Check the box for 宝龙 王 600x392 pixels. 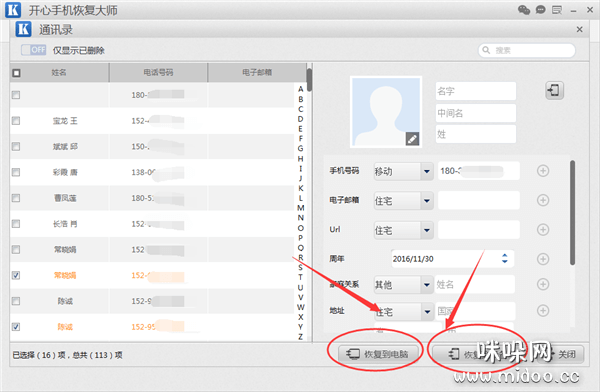(x=16, y=121)
